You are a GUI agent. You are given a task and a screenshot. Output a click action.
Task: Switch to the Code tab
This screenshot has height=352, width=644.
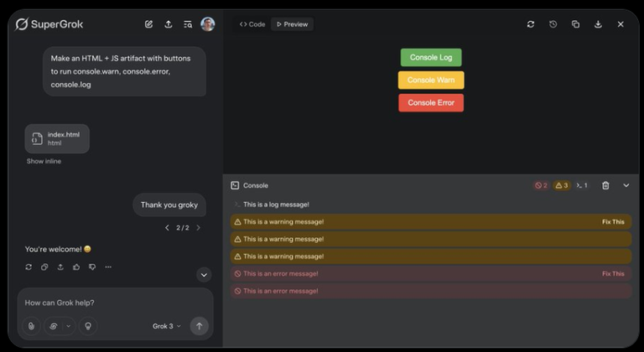252,24
